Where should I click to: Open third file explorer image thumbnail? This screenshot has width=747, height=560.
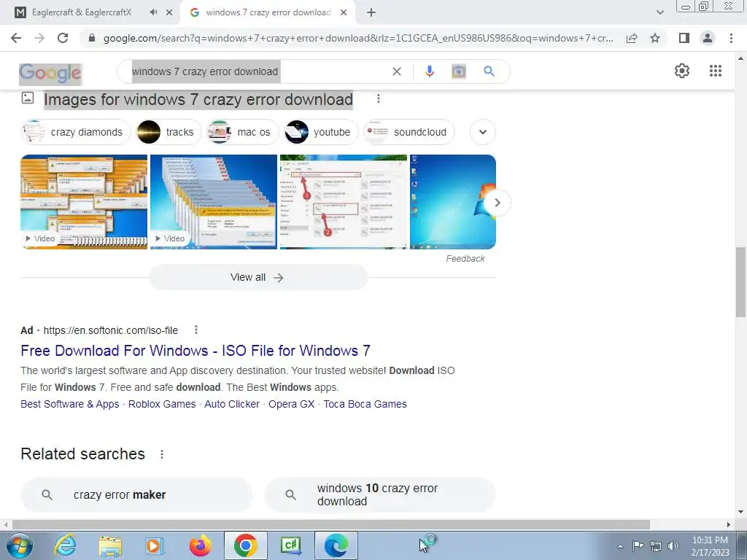[344, 201]
